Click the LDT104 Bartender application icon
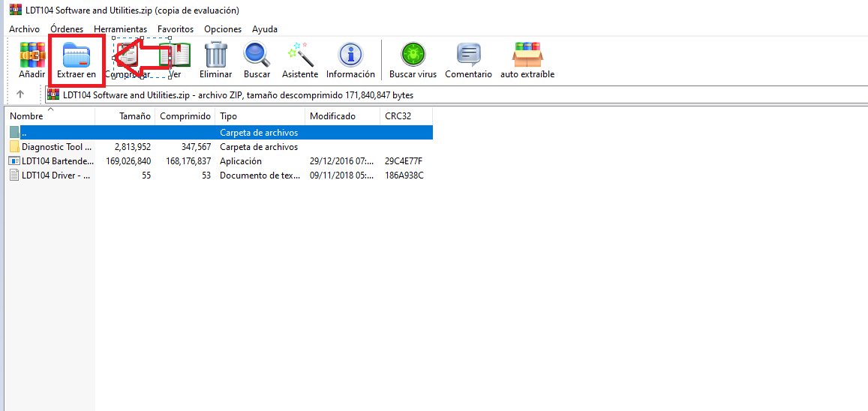The image size is (868, 411). point(14,161)
